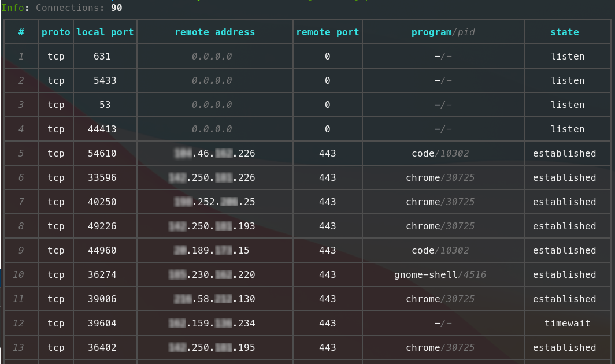Viewport: 615px width, 364px height.
Task: Click local port 33596 cell
Action: [102, 178]
